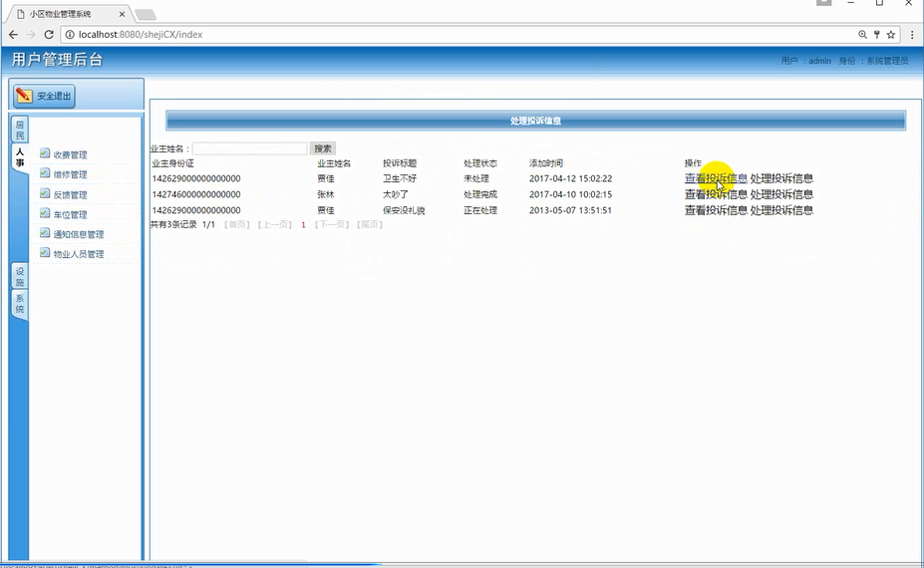Open Chrome three-dot menu
Viewport: 924px width, 568px height.
pyautogui.click(x=912, y=35)
